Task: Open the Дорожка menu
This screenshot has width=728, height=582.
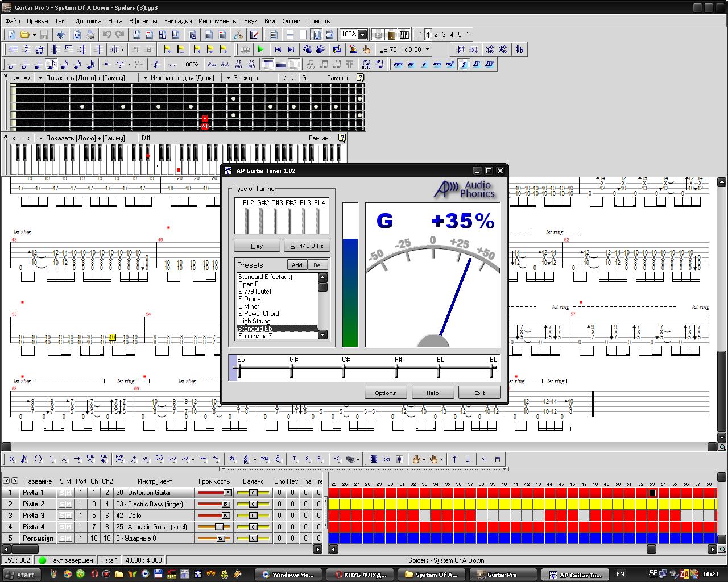Action: (x=88, y=21)
